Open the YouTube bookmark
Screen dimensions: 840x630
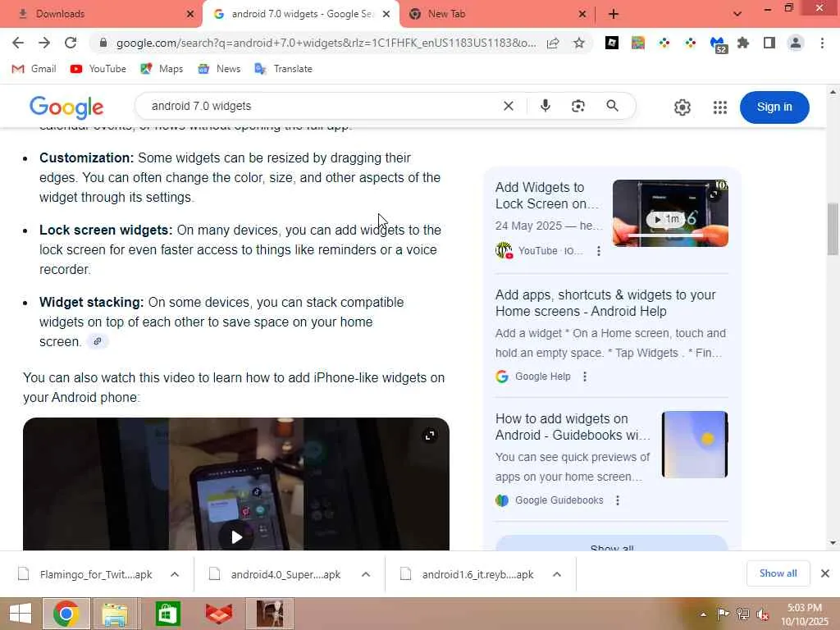[x=98, y=69]
